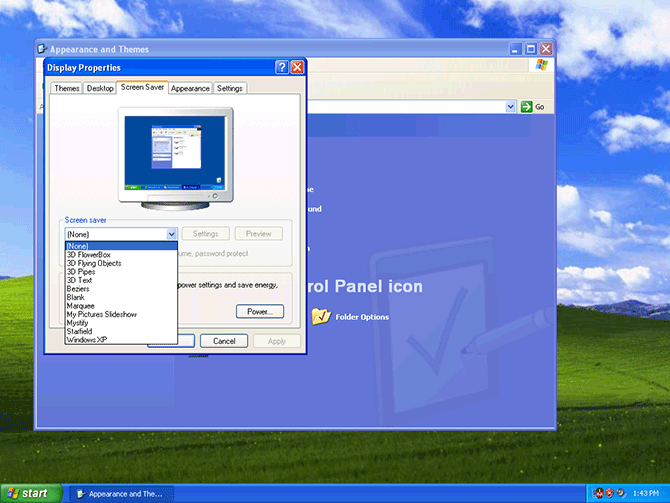Close the Appearance and Themes window
Image resolution: width=670 pixels, height=503 pixels.
pyautogui.click(x=546, y=49)
